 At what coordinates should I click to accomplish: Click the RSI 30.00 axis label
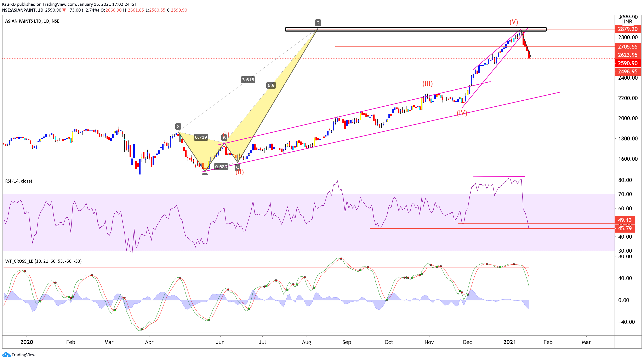(x=625, y=251)
